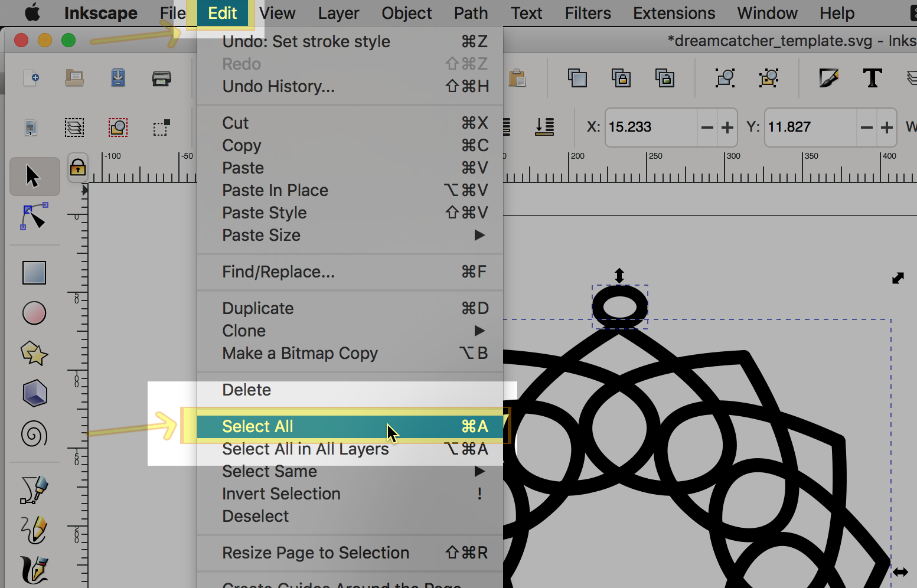The width and height of the screenshot is (917, 588).
Task: Increase the X coordinate with plus
Action: pyautogui.click(x=727, y=128)
